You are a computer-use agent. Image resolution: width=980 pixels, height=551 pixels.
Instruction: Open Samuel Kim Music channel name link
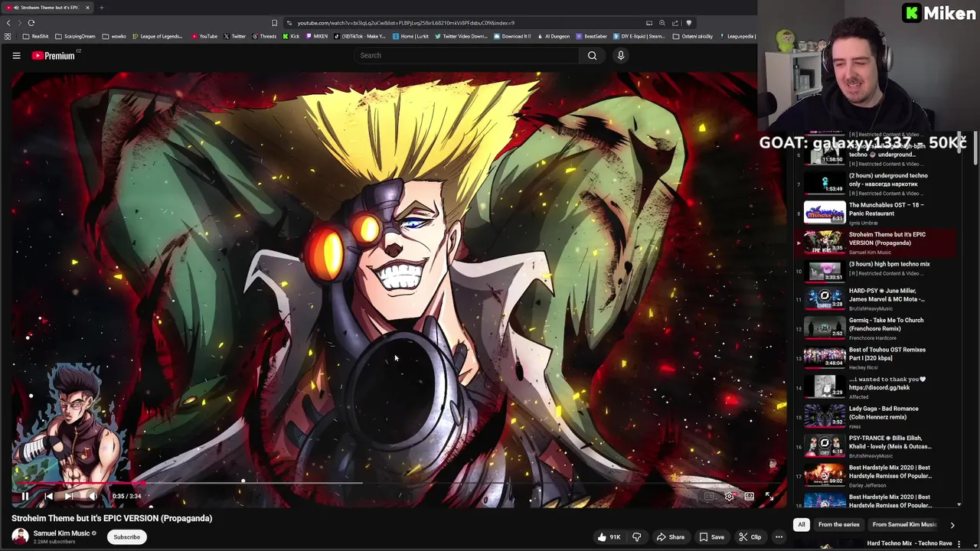click(x=62, y=533)
